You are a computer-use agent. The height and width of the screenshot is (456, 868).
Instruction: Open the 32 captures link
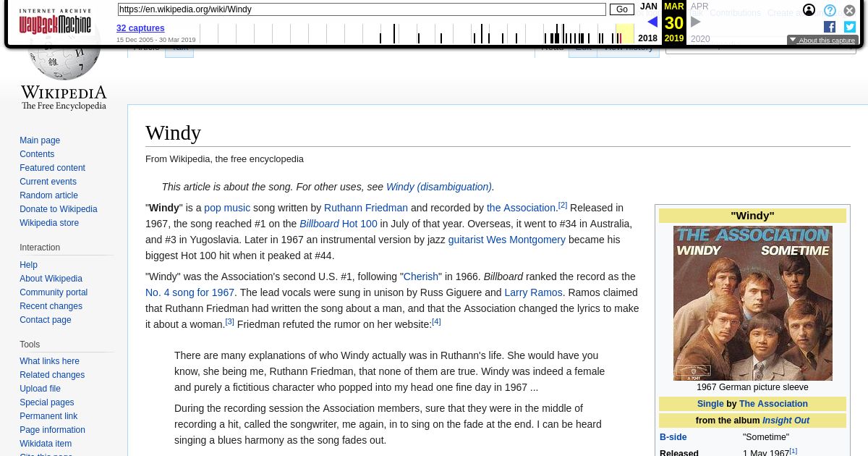(x=140, y=28)
